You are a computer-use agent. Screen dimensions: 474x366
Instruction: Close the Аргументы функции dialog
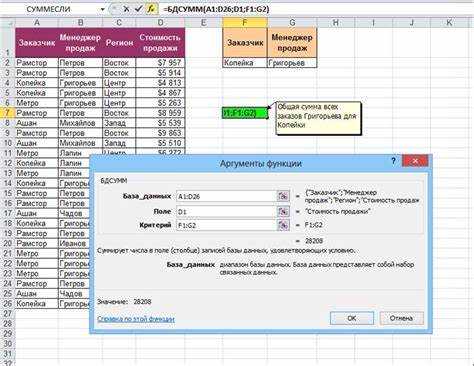(x=415, y=161)
